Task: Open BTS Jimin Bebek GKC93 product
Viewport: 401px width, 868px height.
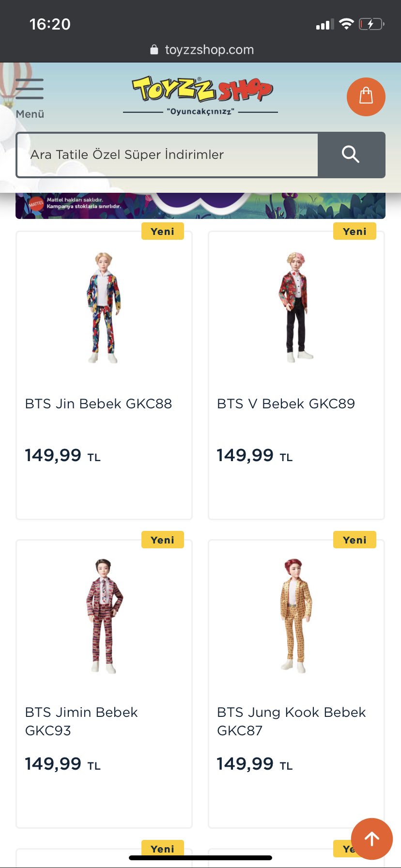Action: point(81,721)
